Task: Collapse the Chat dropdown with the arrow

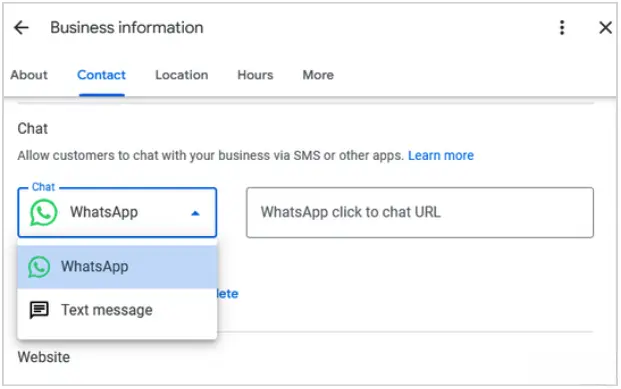Action: pyautogui.click(x=195, y=214)
